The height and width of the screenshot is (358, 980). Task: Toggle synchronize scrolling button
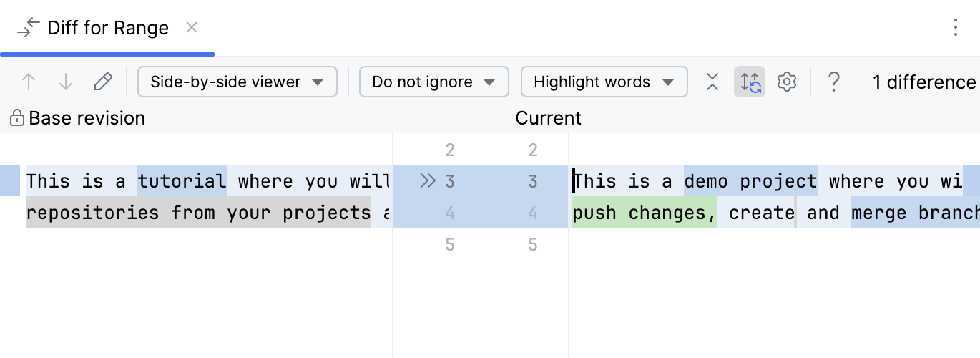[x=750, y=82]
